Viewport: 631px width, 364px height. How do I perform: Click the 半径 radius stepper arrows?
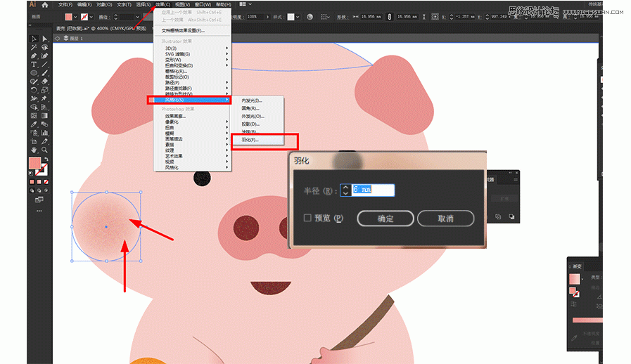pyautogui.click(x=345, y=190)
